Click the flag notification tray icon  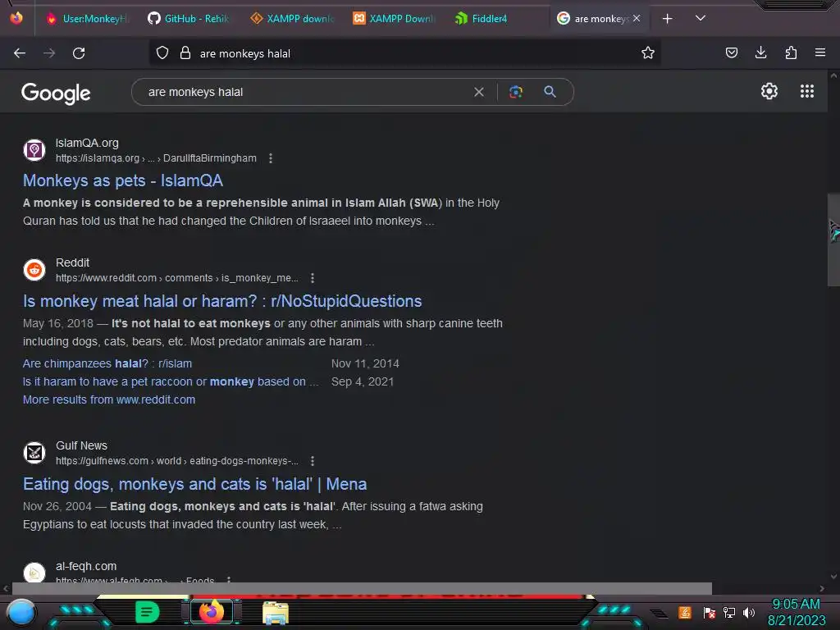point(710,612)
